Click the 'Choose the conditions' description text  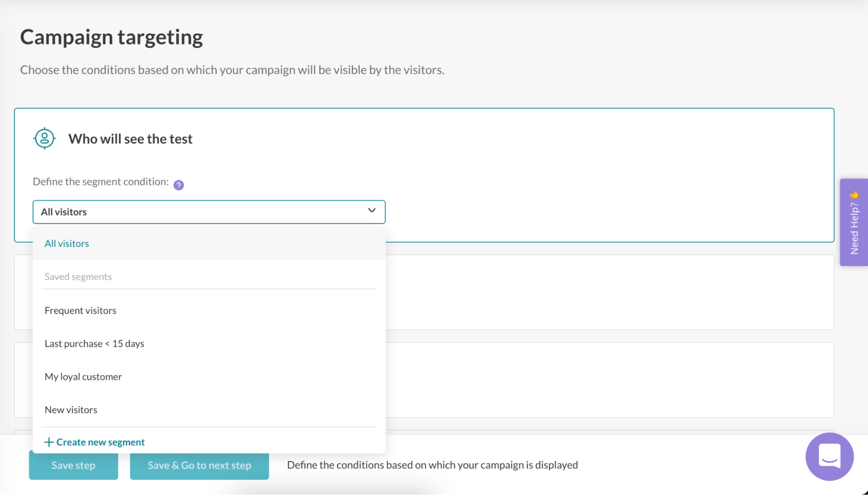[x=232, y=70]
